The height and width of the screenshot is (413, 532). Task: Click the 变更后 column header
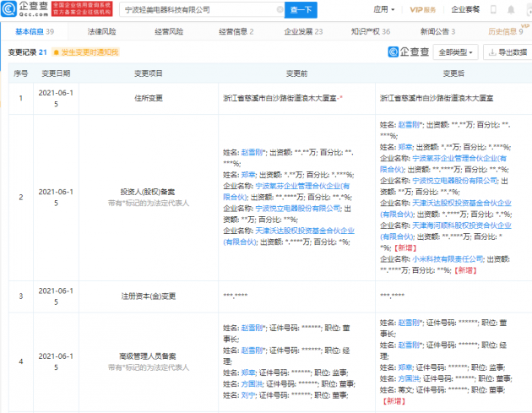point(453,73)
